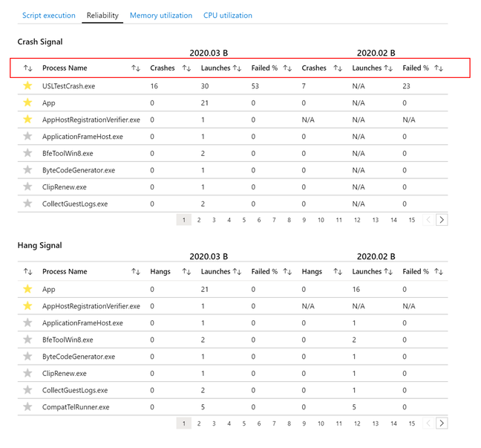Open page 15 of Crash Signal table
Viewport: 481px width, 448px height.
[x=412, y=220]
